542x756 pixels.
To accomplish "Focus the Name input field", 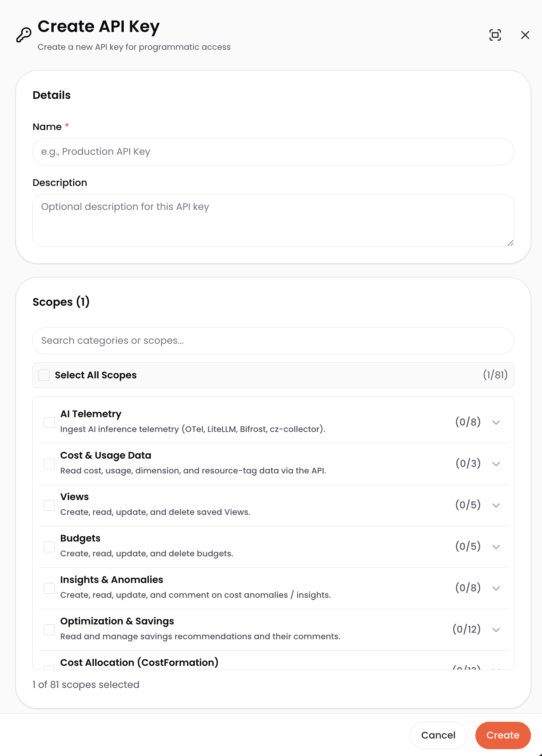I will click(x=273, y=152).
